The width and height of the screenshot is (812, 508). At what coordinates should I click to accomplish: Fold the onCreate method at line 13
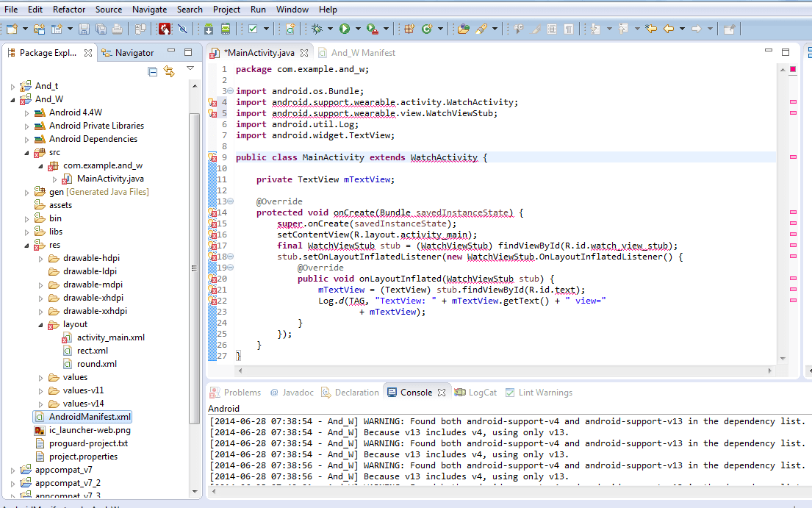pyautogui.click(x=231, y=201)
